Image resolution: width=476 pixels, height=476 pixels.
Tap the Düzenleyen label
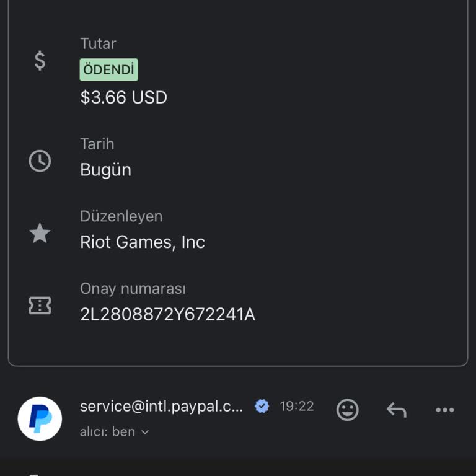point(121,216)
